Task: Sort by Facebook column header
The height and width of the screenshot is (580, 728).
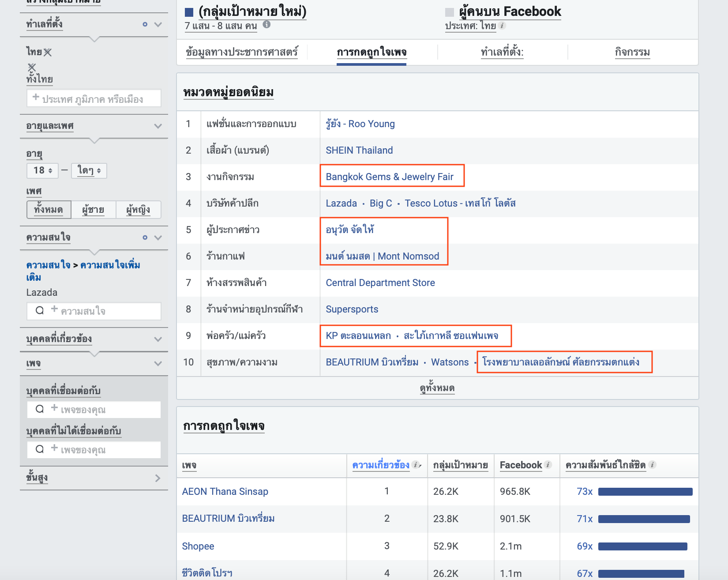Action: pos(521,465)
